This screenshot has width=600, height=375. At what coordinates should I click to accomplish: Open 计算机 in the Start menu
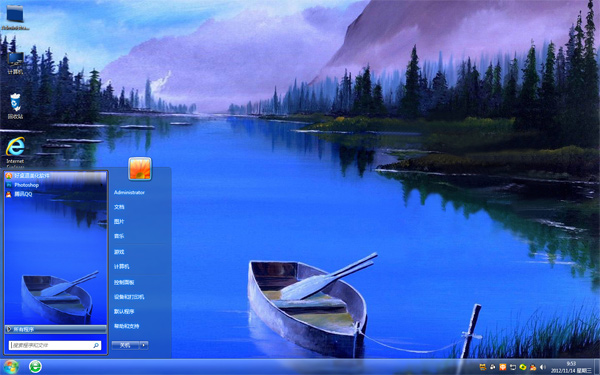(x=121, y=266)
